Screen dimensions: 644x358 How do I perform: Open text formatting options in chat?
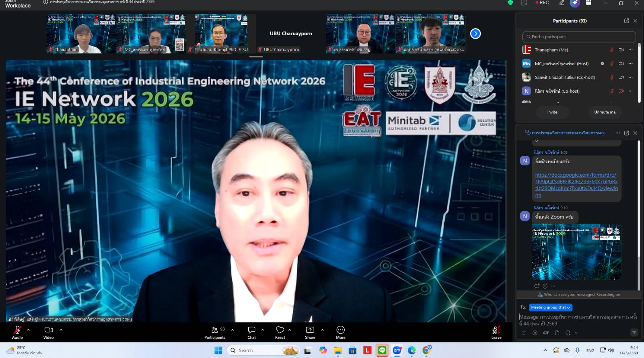[524, 333]
